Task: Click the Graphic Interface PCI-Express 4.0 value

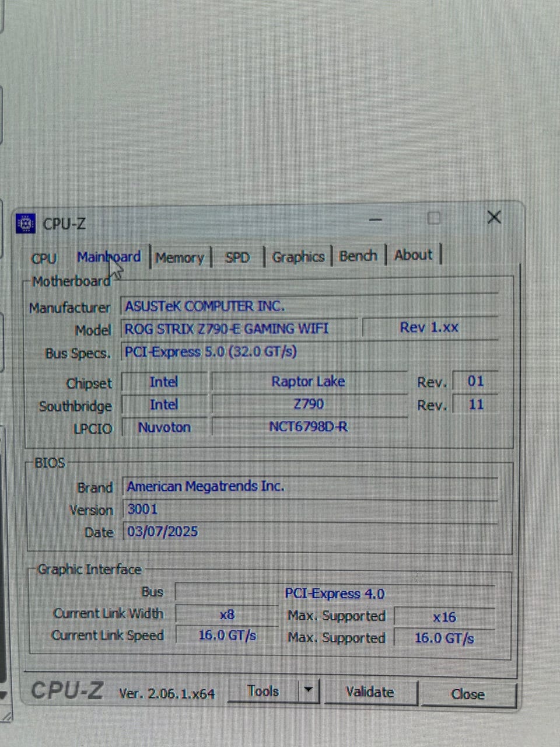Action: (x=335, y=594)
